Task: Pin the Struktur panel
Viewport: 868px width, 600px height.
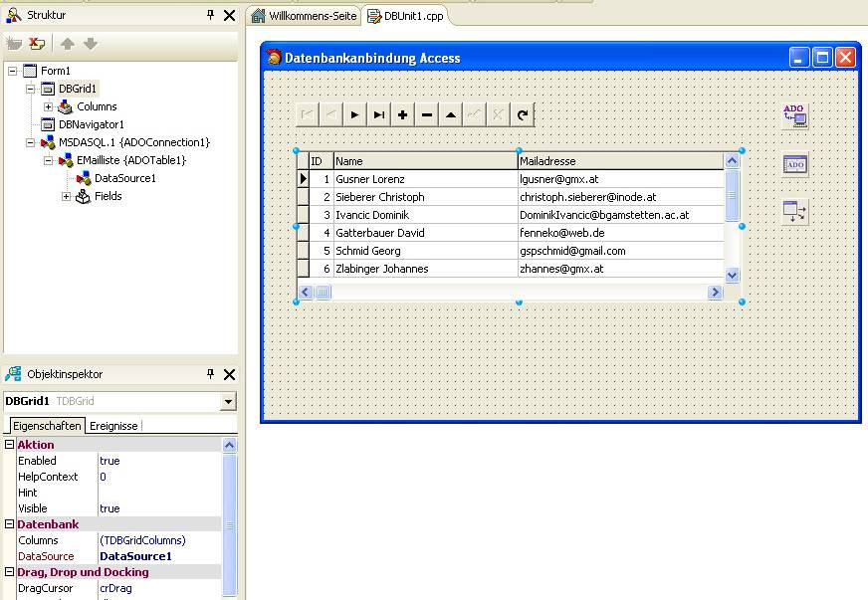Action: 210,15
